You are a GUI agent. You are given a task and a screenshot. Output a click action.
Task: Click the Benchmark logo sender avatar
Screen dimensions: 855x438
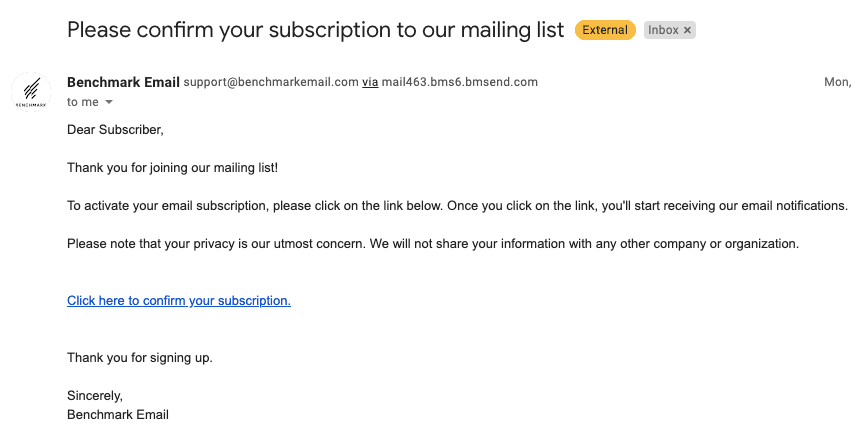(x=32, y=92)
